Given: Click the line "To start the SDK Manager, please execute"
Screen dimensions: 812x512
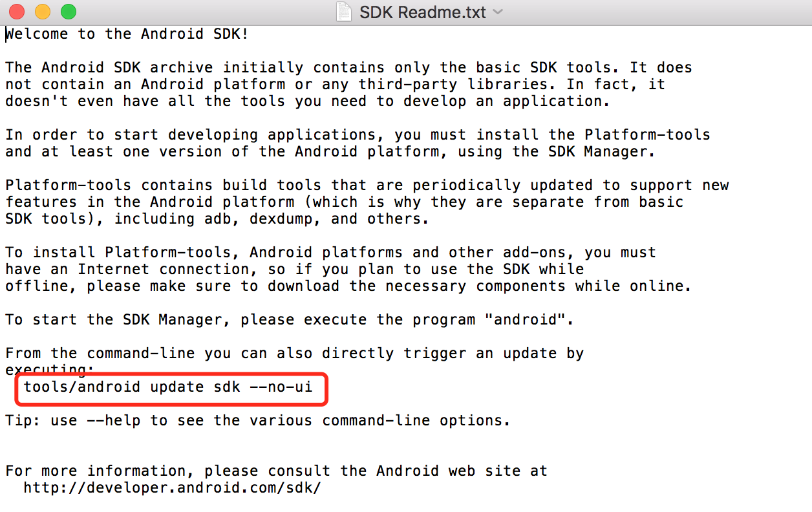Looking at the screenshot, I should pos(290,319).
